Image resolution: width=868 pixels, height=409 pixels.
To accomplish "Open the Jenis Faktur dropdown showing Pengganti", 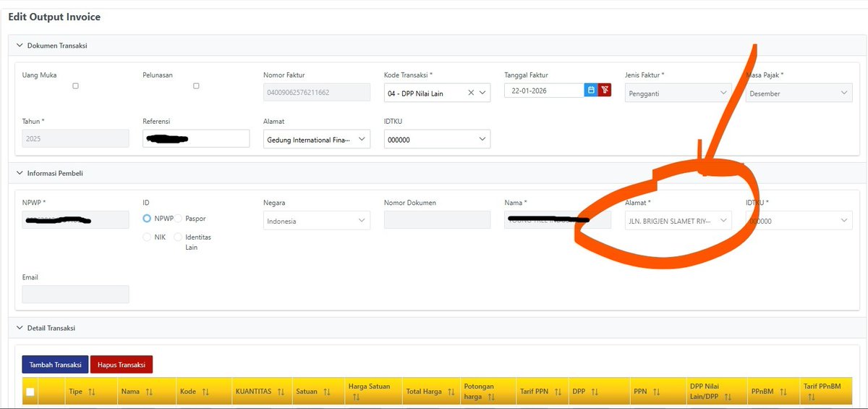I will 678,93.
